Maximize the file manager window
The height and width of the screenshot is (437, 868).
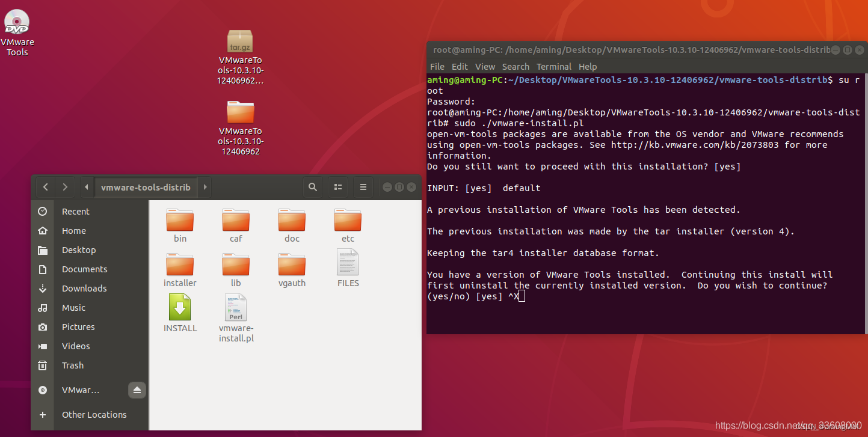(399, 187)
